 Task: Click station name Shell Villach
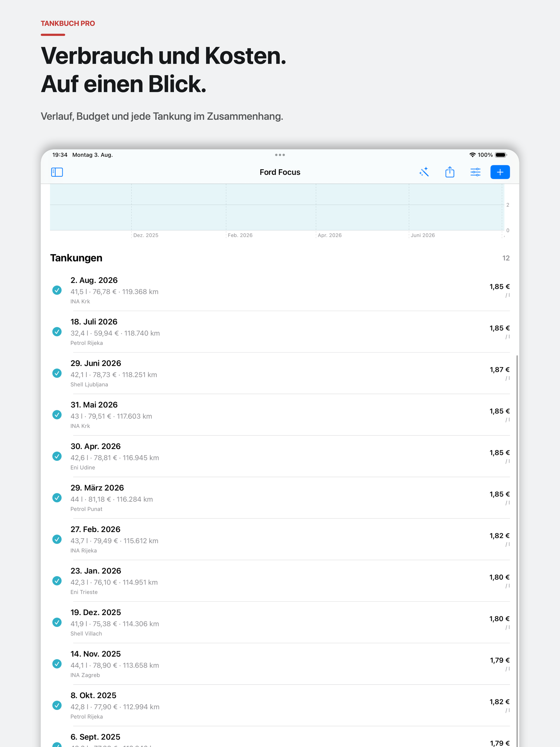86,634
